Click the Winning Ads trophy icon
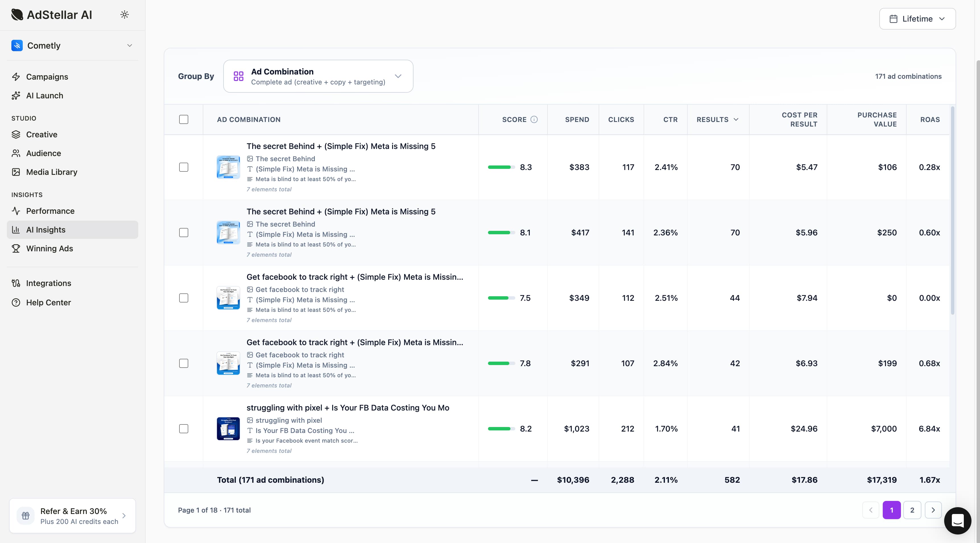980x543 pixels. (x=16, y=248)
